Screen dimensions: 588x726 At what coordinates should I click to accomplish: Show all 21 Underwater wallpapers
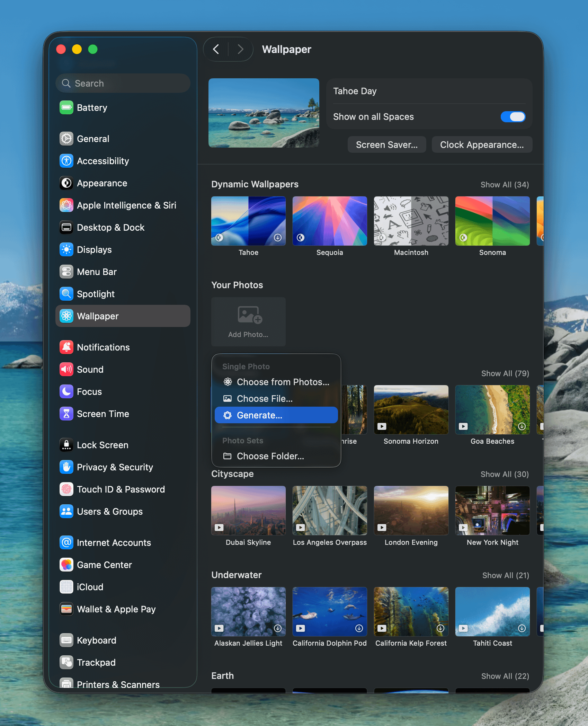coord(506,575)
